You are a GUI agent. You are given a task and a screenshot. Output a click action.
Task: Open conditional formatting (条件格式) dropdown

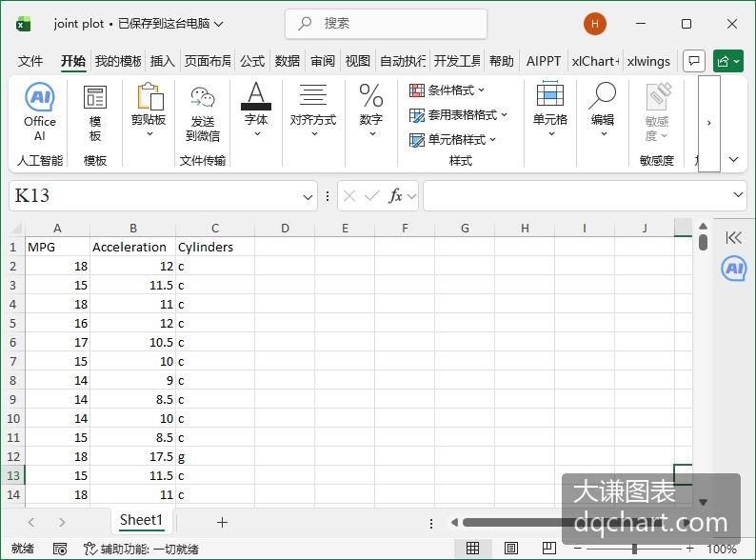click(x=447, y=90)
